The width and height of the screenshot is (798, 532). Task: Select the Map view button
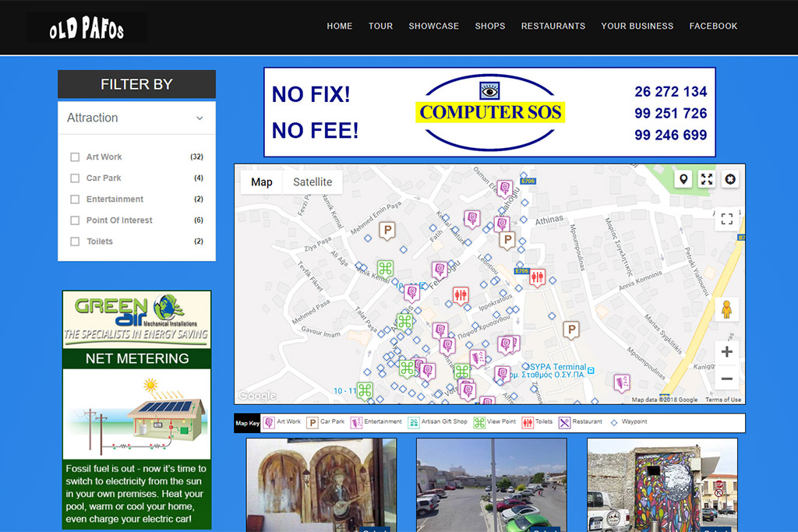262,182
